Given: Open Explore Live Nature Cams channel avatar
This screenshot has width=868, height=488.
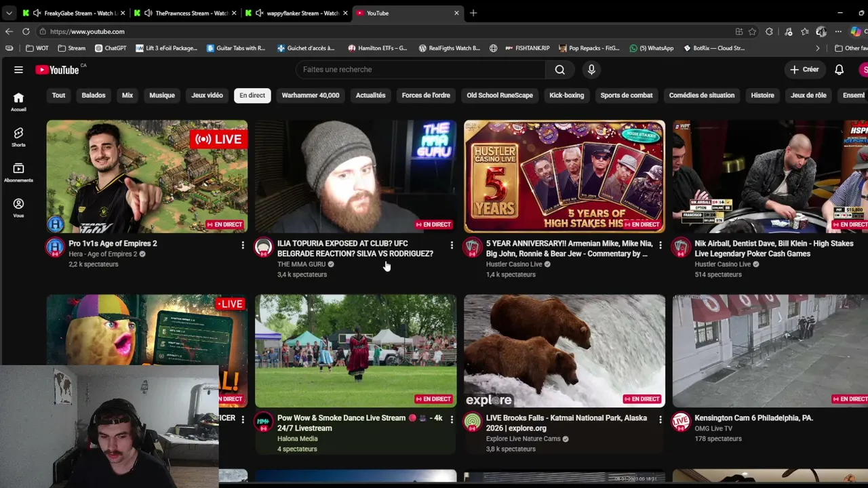Looking at the screenshot, I should pyautogui.click(x=472, y=422).
